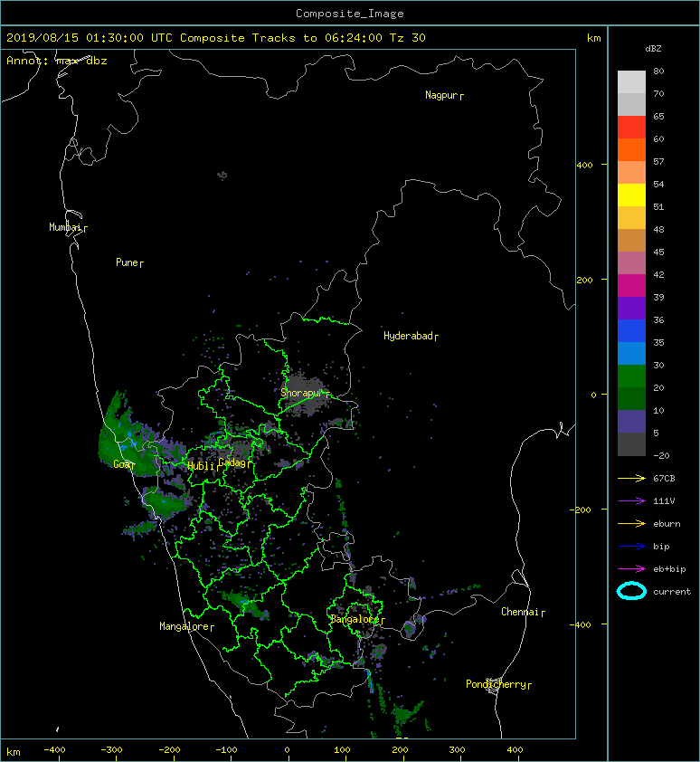The image size is (700, 762).
Task: Select the Shorapur radar site label
Action: (x=302, y=393)
